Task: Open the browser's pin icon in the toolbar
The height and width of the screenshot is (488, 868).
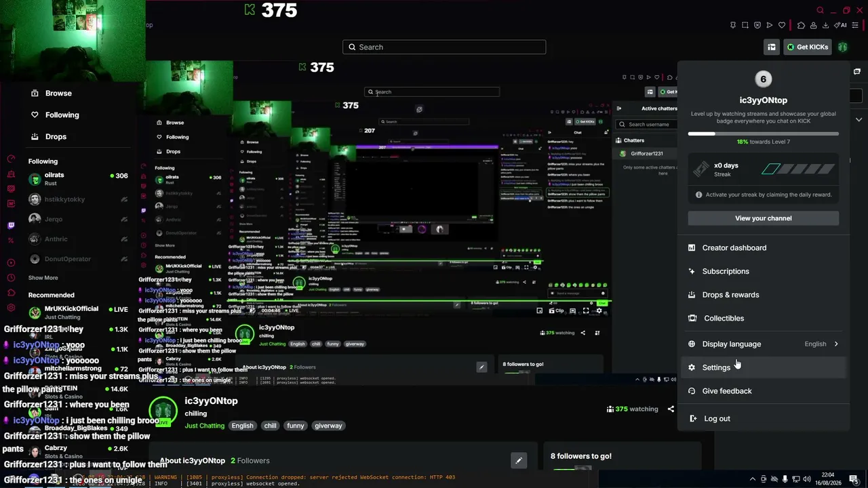Action: pos(733,26)
